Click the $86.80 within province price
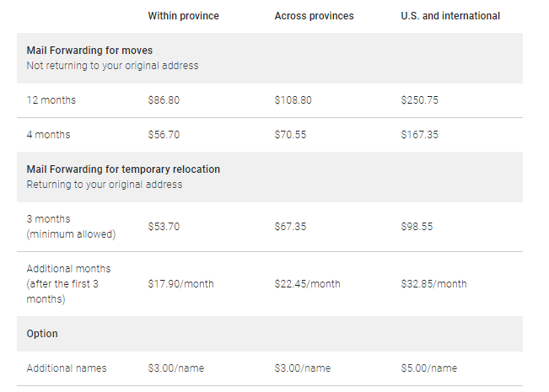This screenshot has height=392, width=549. [164, 100]
